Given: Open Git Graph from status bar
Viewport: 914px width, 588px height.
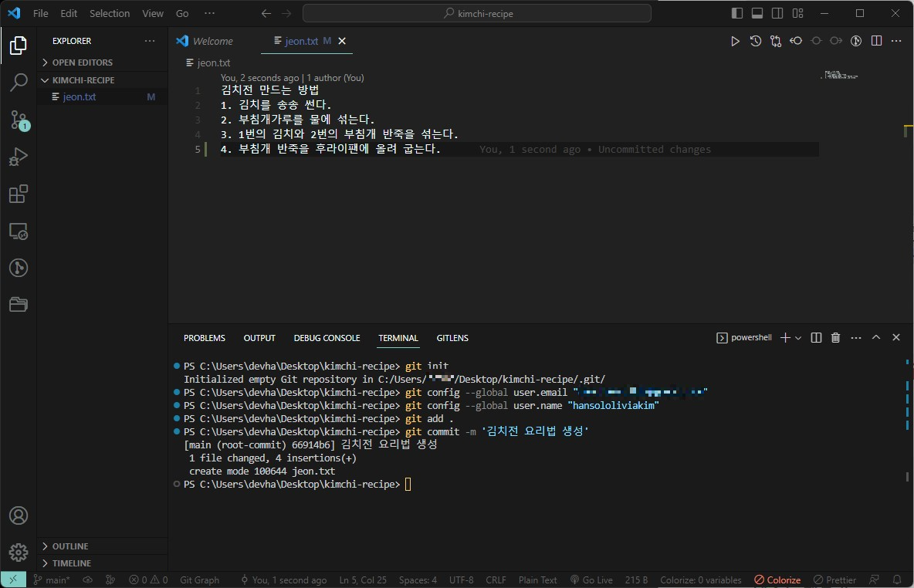Looking at the screenshot, I should [x=199, y=580].
